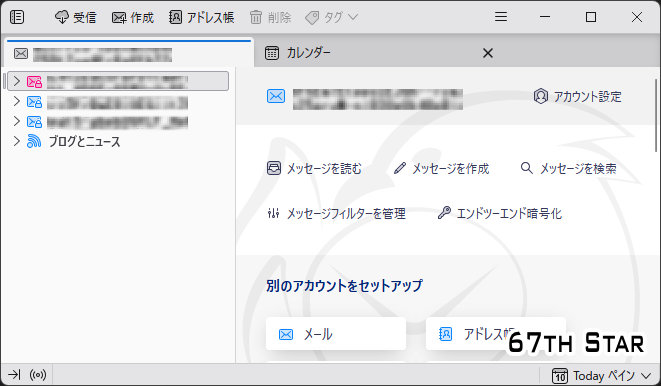Image resolution: width=661 pixels, height=386 pixels.
Task: Click the 削除 delete toolbar button
Action: pos(271,17)
